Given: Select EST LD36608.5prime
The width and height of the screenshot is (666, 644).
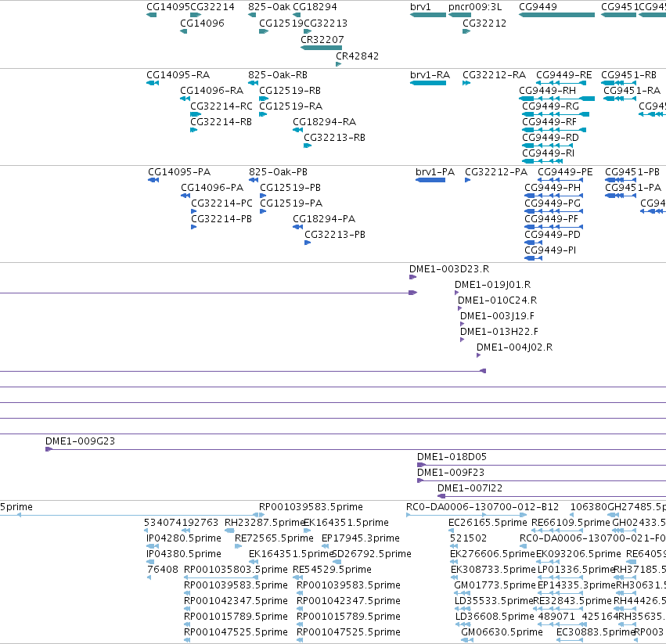Looking at the screenshot, I should point(495,617).
